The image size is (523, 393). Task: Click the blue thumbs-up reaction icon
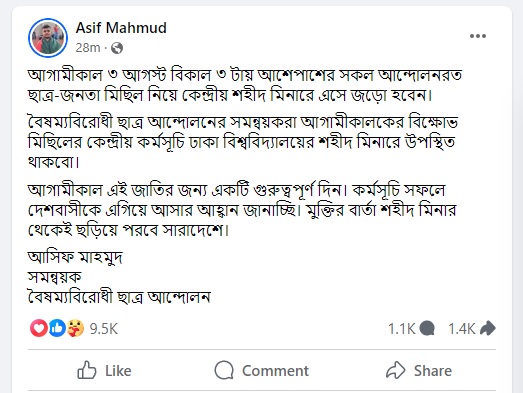tap(57, 328)
